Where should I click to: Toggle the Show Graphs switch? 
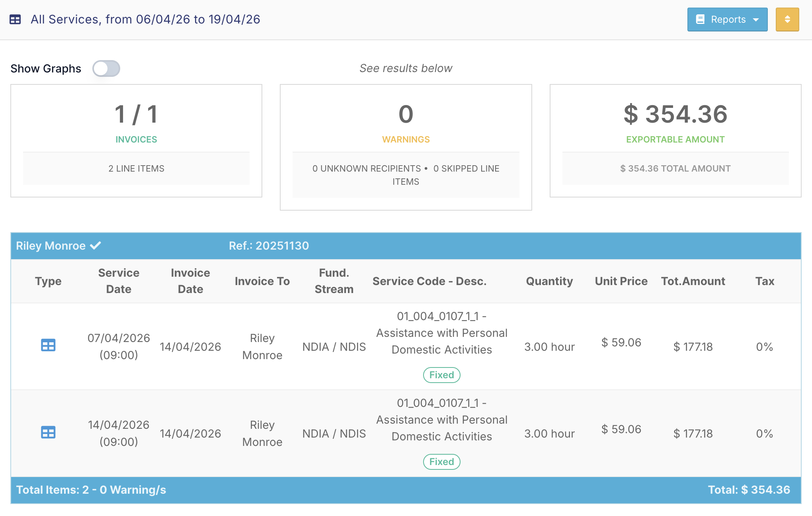tap(106, 68)
